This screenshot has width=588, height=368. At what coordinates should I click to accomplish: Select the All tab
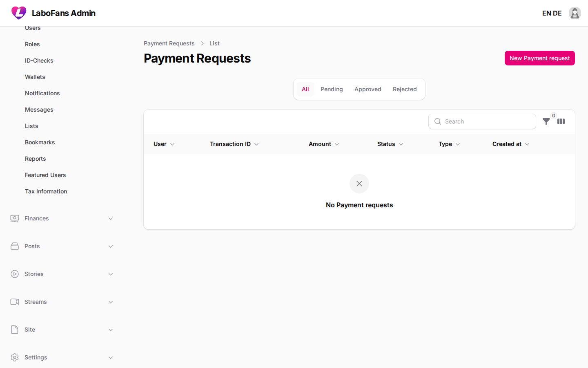point(305,89)
